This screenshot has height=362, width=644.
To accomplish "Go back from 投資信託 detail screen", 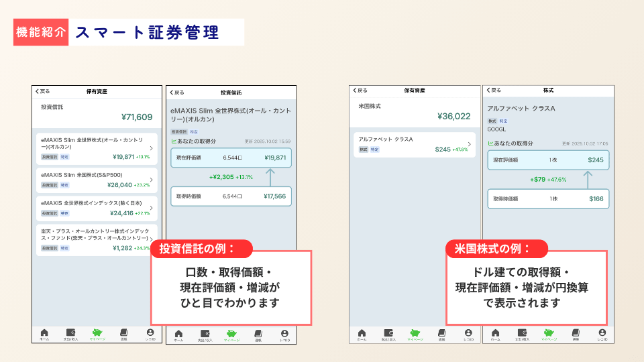I will click(x=176, y=92).
